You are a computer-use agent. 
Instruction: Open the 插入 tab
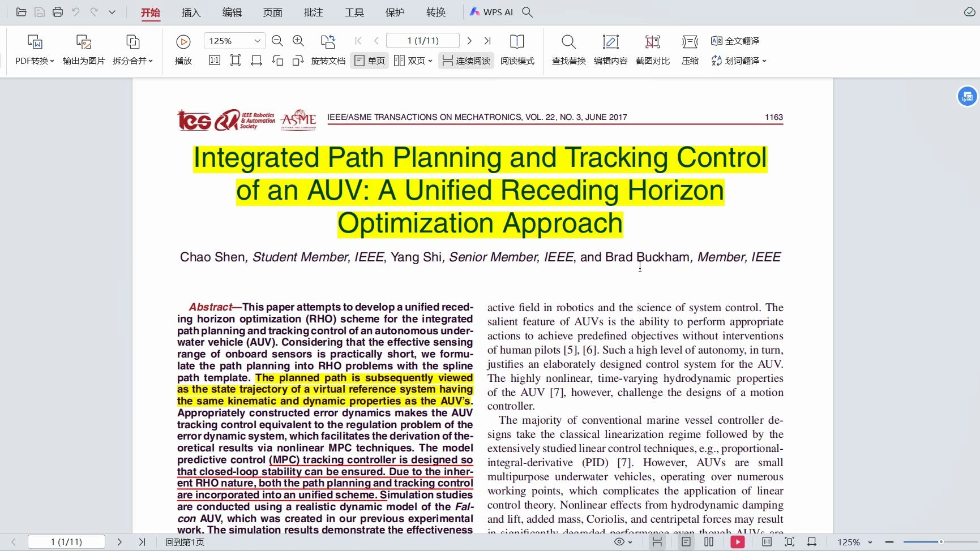[x=191, y=12]
